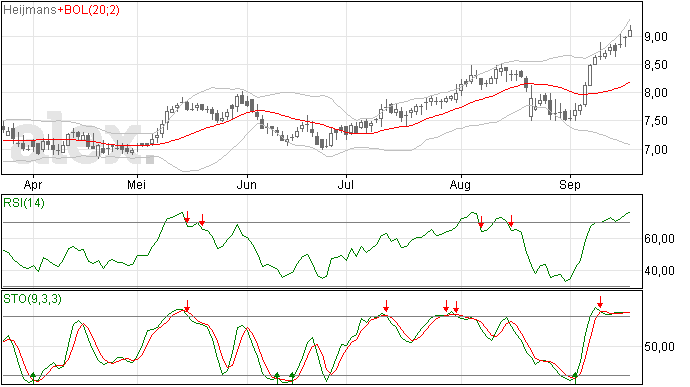Click the RSI(14) panel label
This screenshot has height=387, width=690.
tap(24, 203)
